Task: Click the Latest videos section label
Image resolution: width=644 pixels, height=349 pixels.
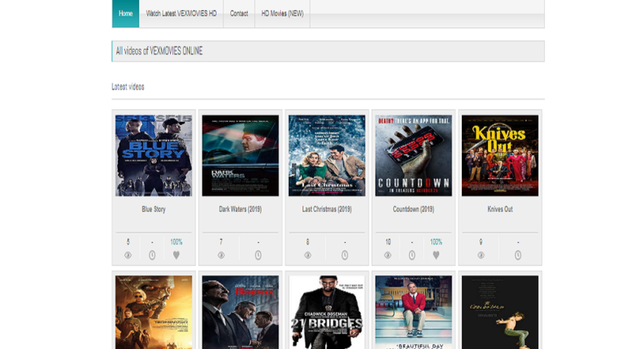Action: coord(128,87)
